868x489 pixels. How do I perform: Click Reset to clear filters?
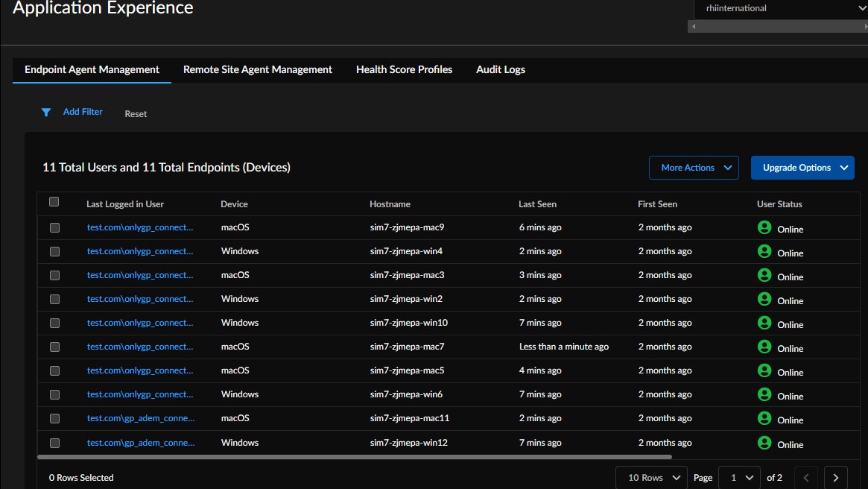(136, 114)
